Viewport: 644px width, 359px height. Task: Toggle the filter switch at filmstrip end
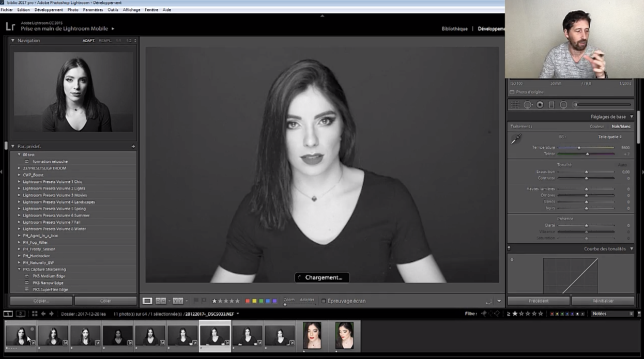pos(639,314)
